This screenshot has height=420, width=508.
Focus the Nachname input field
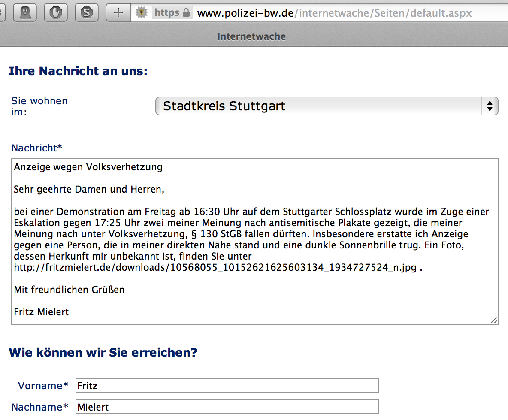(x=227, y=407)
